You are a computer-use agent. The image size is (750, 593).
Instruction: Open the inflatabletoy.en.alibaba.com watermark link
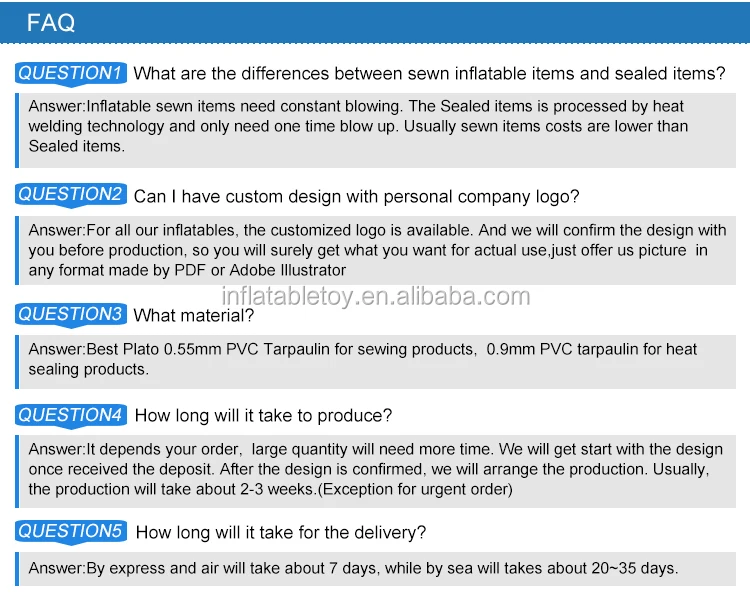(x=375, y=295)
